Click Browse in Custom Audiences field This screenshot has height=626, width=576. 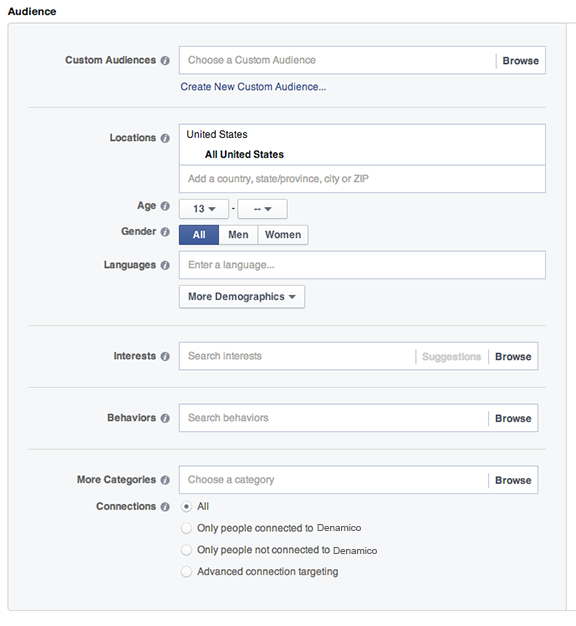coord(521,61)
